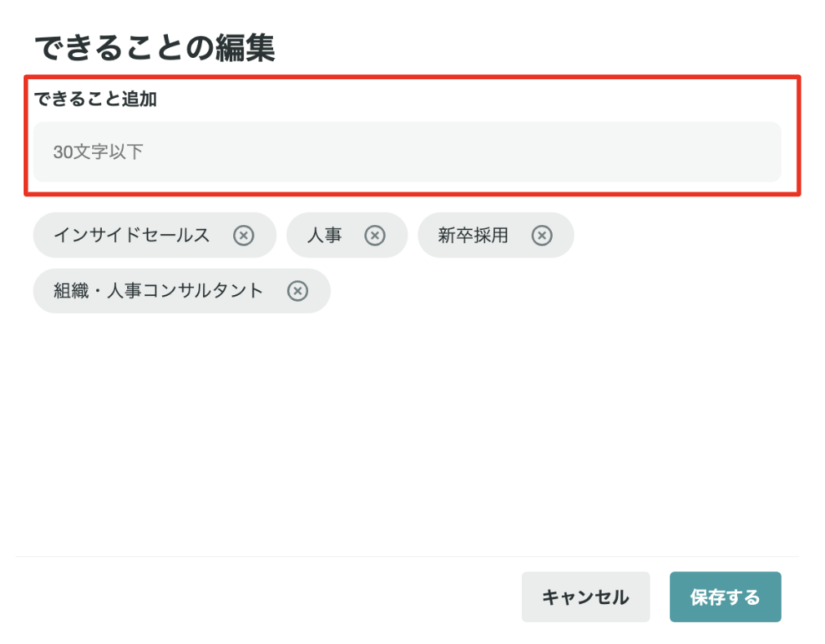This screenshot has width=825, height=644.
Task: Remove the インサイドセールス tag via its X icon
Action: coord(242,236)
